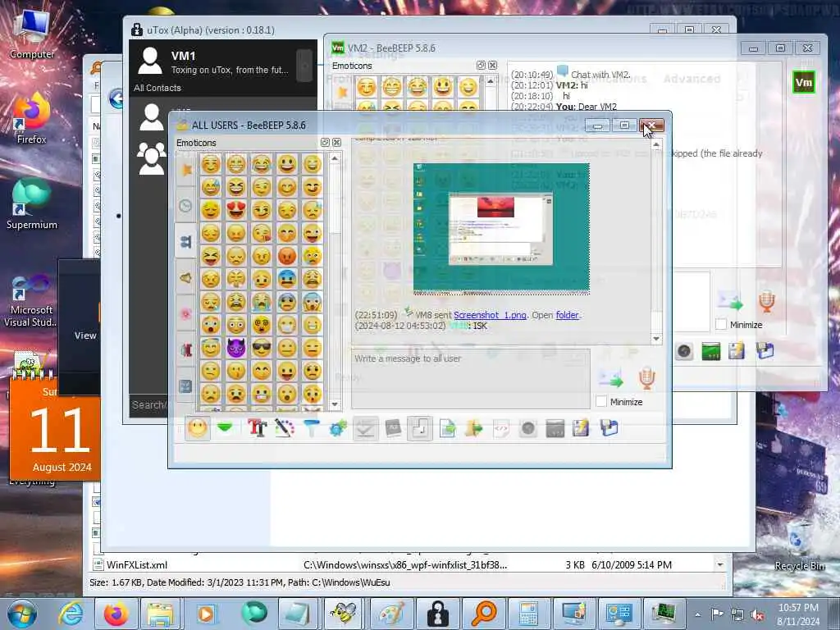Toggle emoticons panel smiley button in ALL USERS toolbar
The width and height of the screenshot is (840, 630).
pos(197,428)
